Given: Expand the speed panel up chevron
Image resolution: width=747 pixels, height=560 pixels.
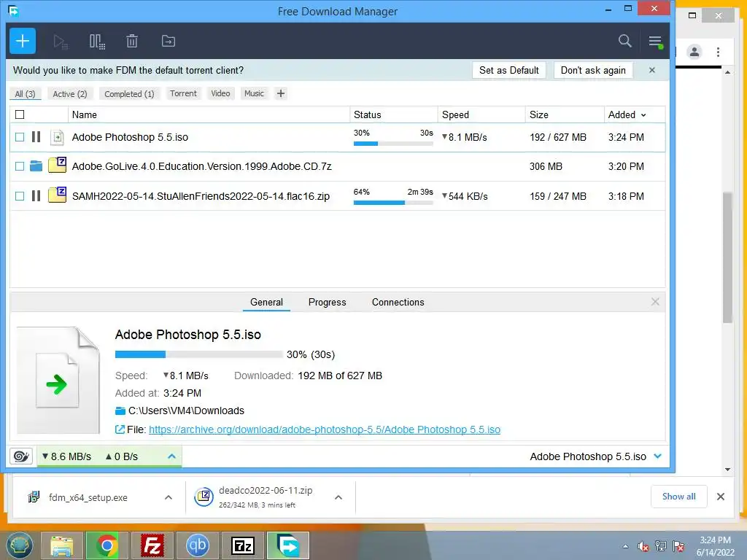Looking at the screenshot, I should point(172,456).
